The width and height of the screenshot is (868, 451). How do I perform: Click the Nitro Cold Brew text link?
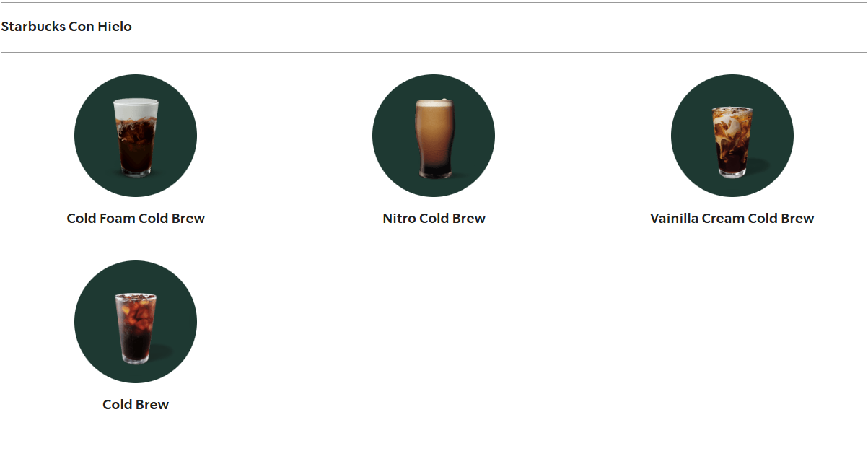click(434, 219)
